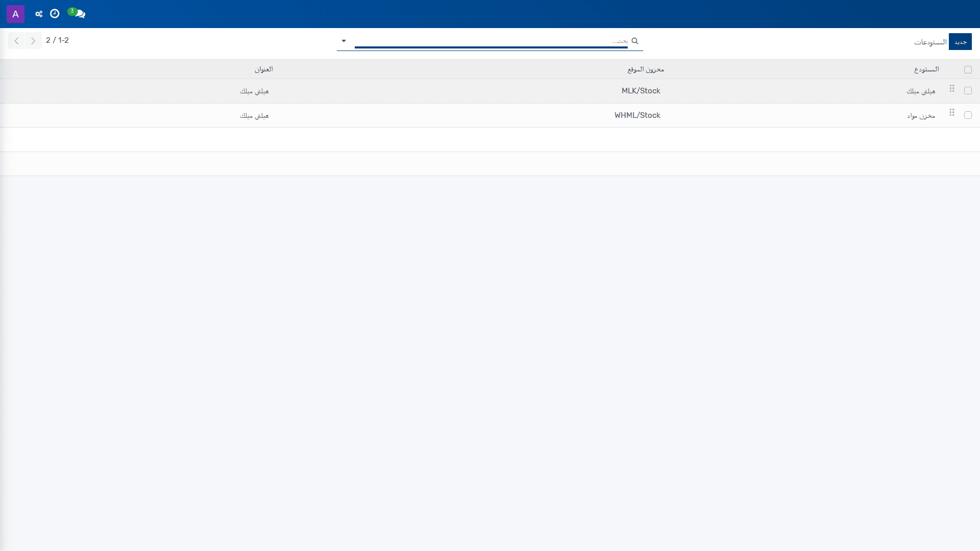980x551 pixels.
Task: Grab the drag handle of the WHML/Stock row
Action: [952, 113]
